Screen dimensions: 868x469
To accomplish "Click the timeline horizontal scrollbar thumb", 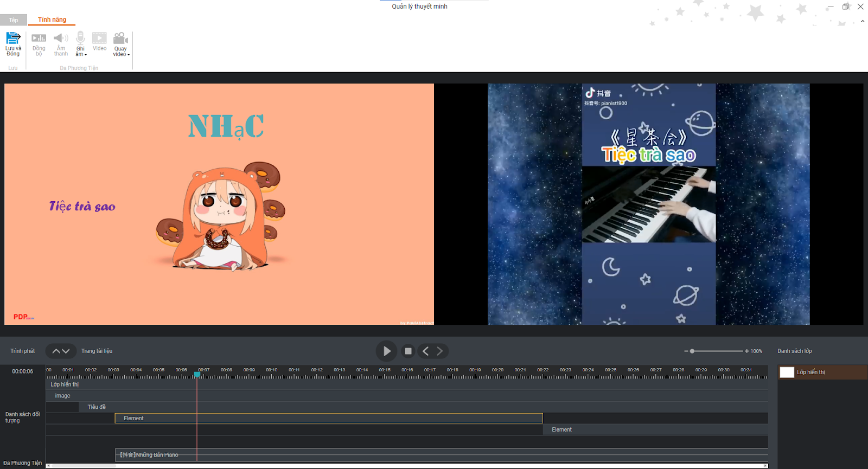I will pos(83,466).
